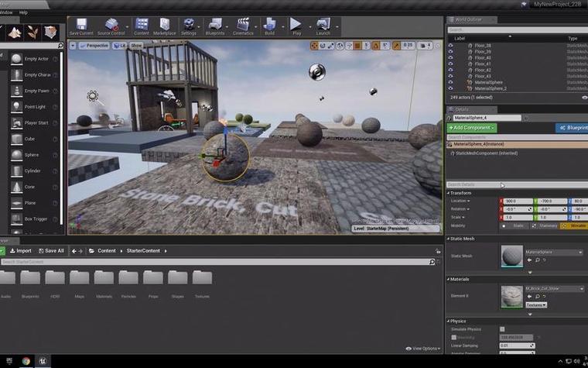Click the Chrome icon in the taskbar
This screenshot has width=588, height=368.
(26, 361)
